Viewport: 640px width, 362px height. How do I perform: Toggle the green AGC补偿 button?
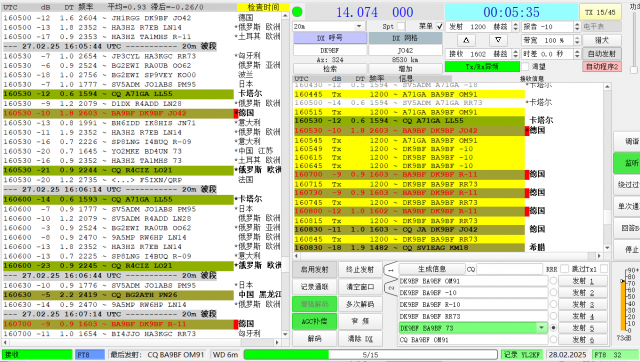[x=314, y=321]
